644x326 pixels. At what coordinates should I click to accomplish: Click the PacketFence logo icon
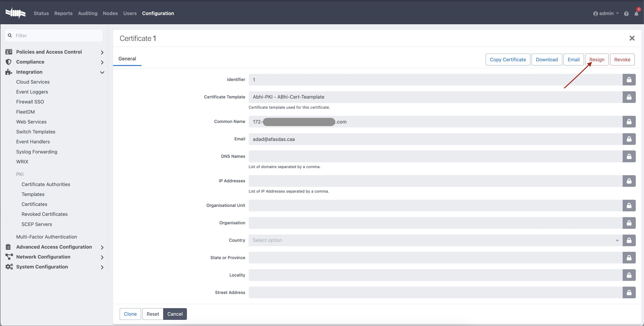pyautogui.click(x=15, y=13)
